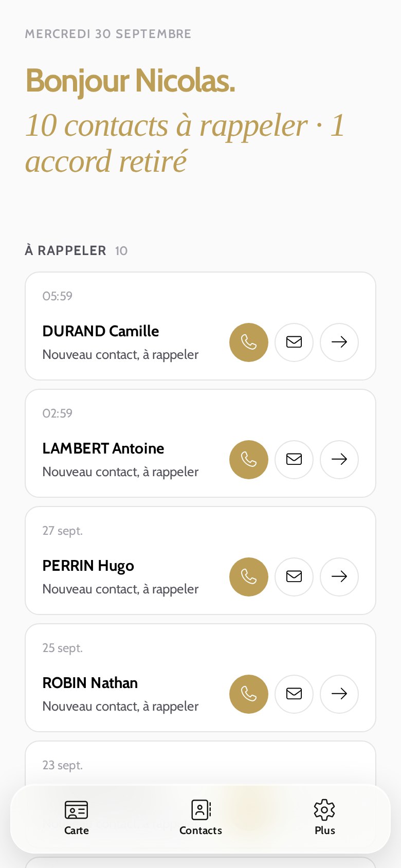
Task: Select the LAMBERT Antoine contact name
Action: click(103, 448)
